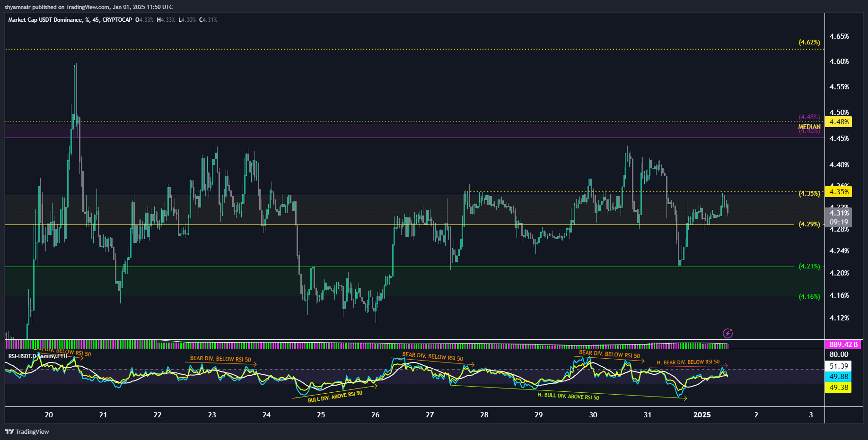
Task: Click the 4.20% price scale label
Action: coord(839,273)
